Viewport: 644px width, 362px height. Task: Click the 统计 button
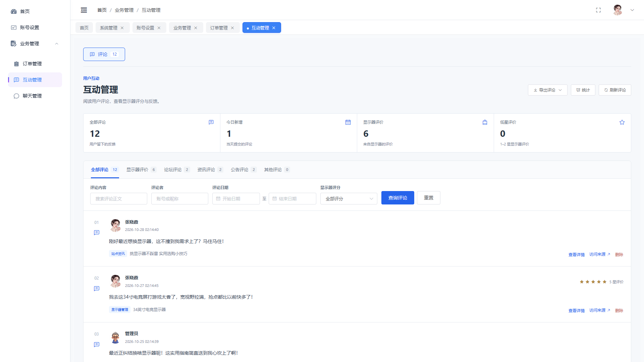pyautogui.click(x=583, y=90)
